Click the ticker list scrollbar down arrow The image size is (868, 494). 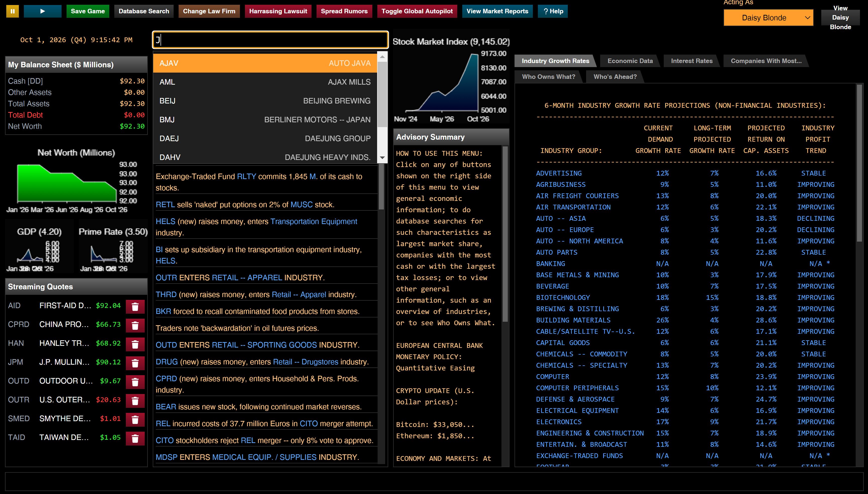coord(382,157)
